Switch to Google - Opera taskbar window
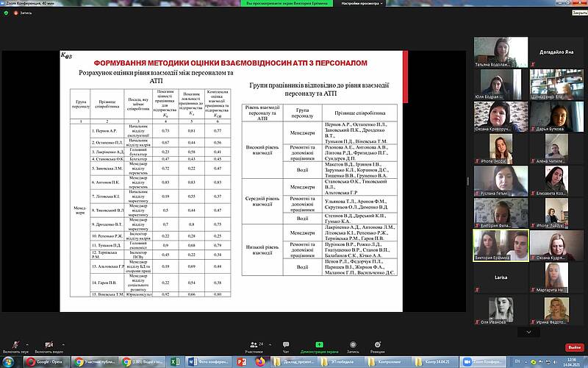This screenshot has width=588, height=368. coord(46,362)
